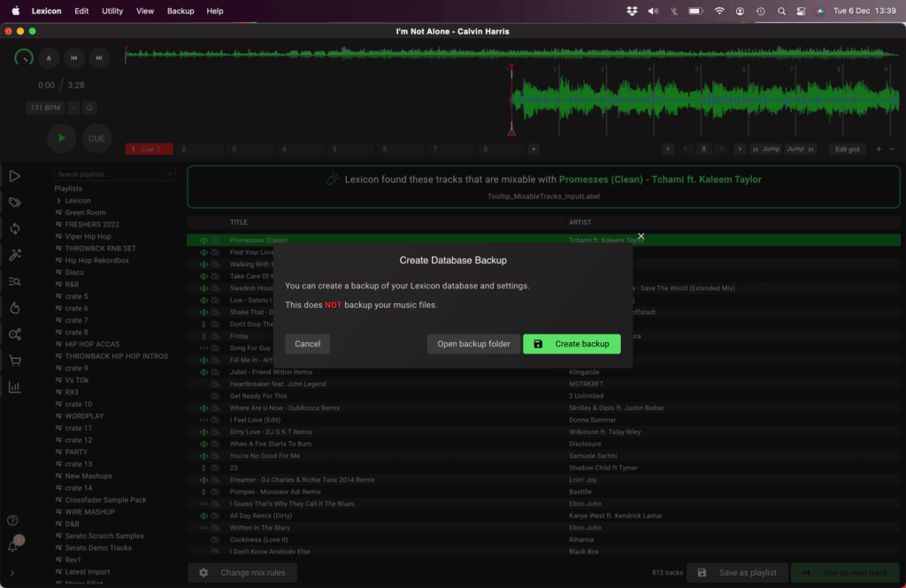
Task: Open the Utility menu
Action: (112, 11)
